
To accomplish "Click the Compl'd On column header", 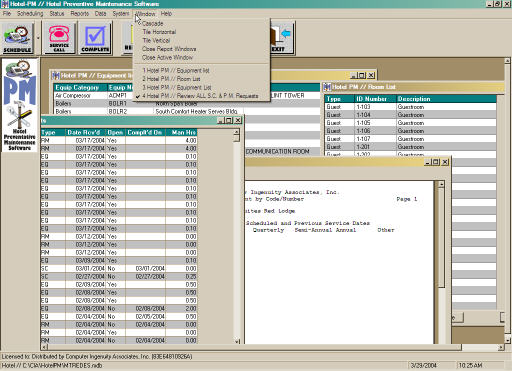I will click(x=145, y=132).
